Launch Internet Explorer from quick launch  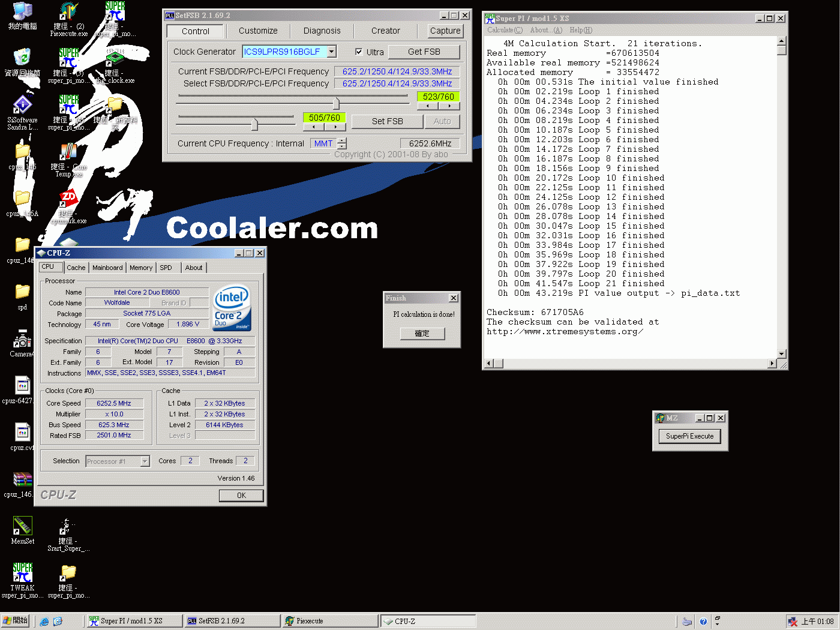[44, 622]
